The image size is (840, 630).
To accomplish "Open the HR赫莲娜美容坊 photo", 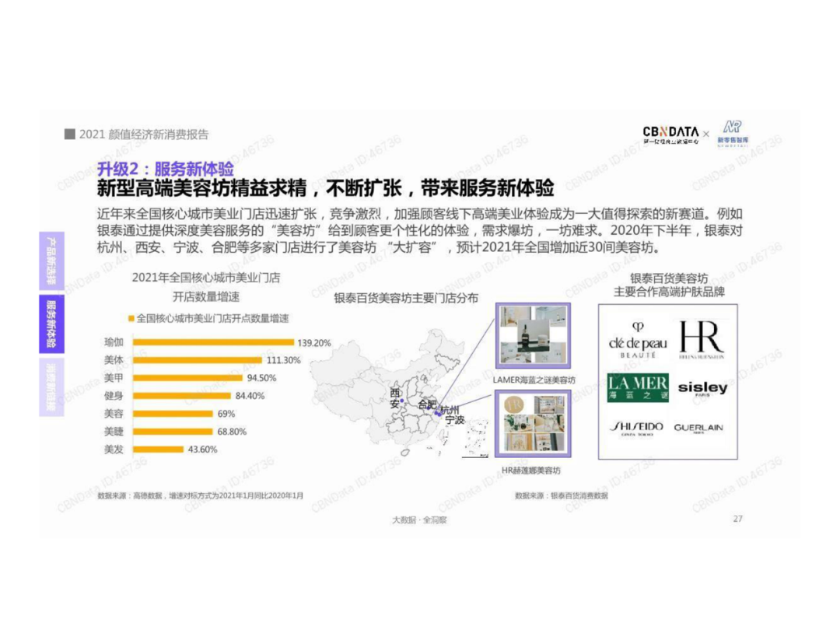I will click(533, 424).
